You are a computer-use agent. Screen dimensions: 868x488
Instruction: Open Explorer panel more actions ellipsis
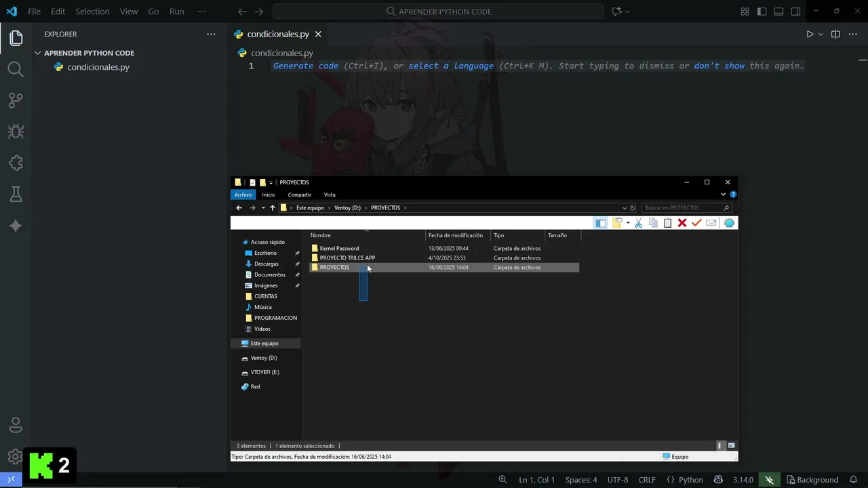[x=211, y=34]
